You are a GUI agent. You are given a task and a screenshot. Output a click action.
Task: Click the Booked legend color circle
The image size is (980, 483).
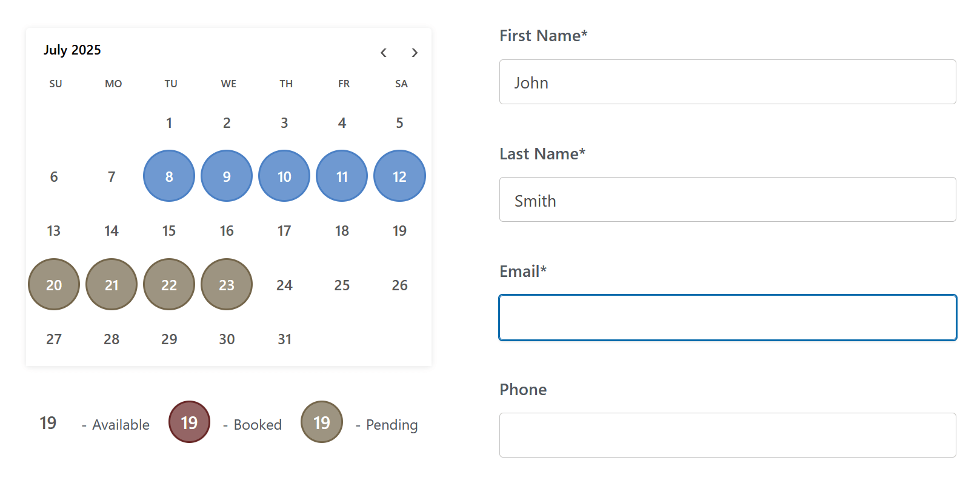tap(189, 422)
